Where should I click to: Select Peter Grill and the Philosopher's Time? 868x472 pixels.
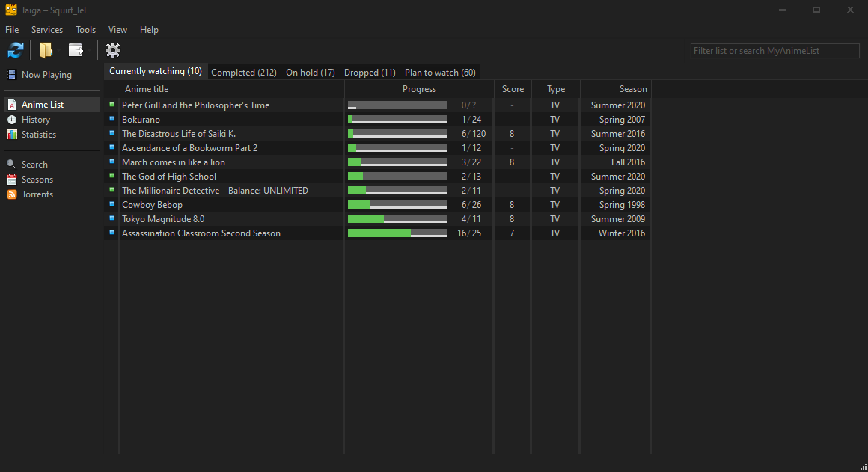[x=378, y=105]
